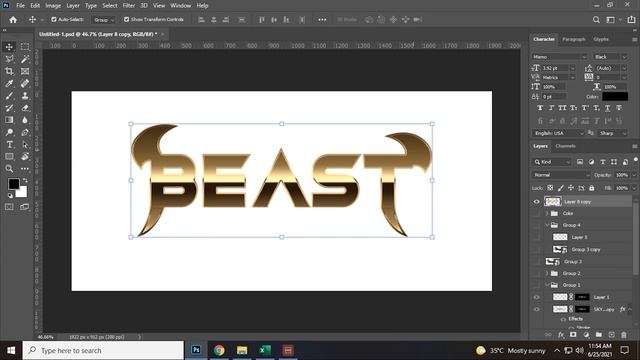Screen dimensions: 640x360
Task: Select the Eyedropper tool
Action: click(x=9, y=84)
